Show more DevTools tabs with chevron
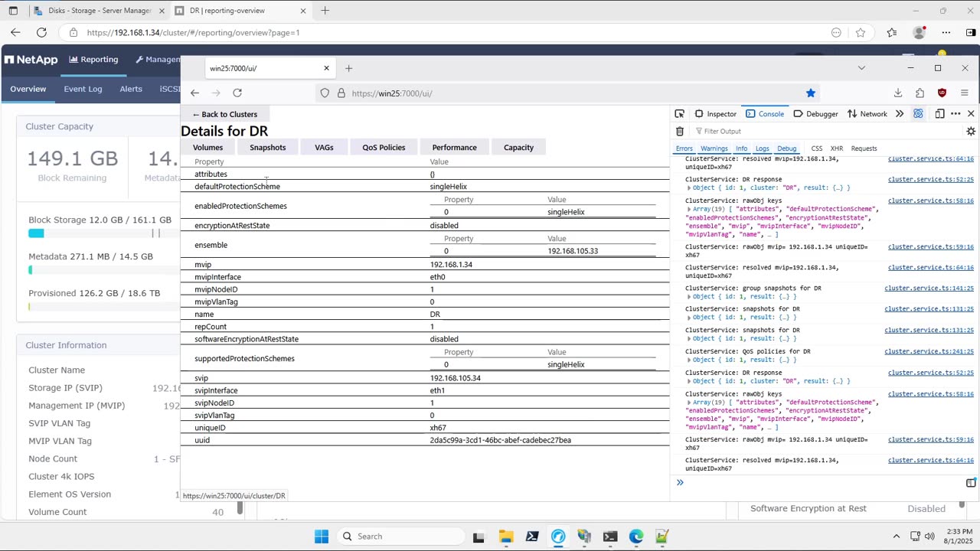980x551 pixels. 900,113
